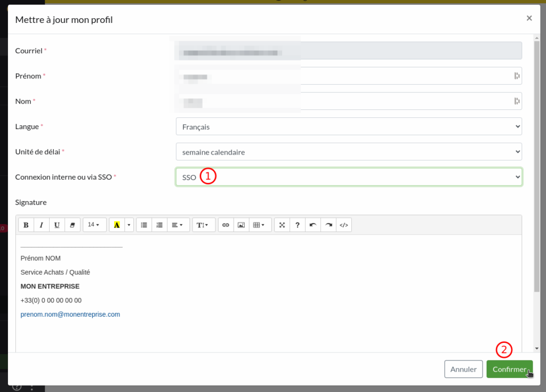Image resolution: width=546 pixels, height=392 pixels.
Task: Insert a picture into the signature
Action: pos(241,225)
